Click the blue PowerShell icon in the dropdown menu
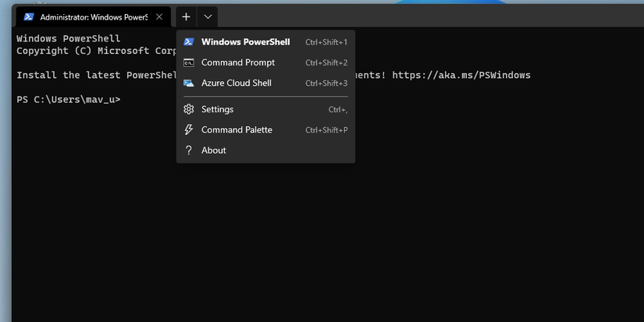The image size is (644, 322). pyautogui.click(x=188, y=42)
